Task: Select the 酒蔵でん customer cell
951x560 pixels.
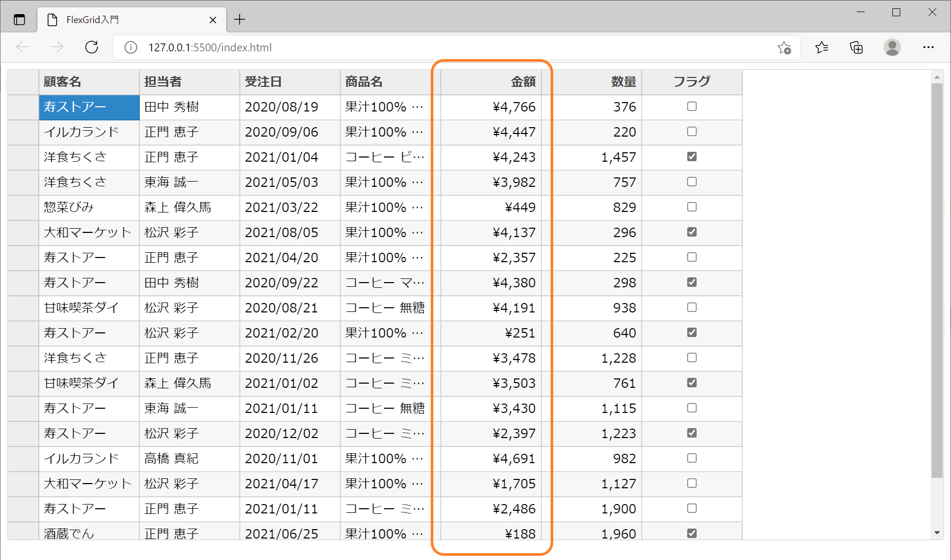Action: coord(89,531)
